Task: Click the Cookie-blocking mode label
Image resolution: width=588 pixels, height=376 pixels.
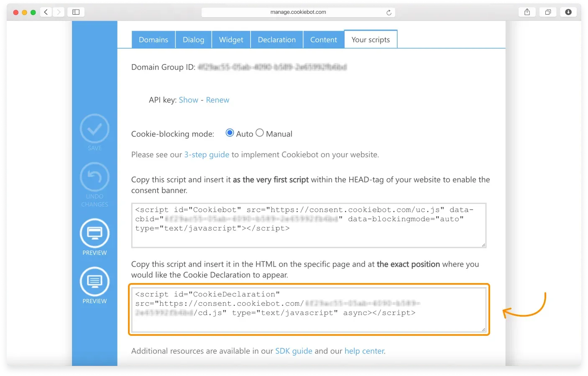Action: 173,134
